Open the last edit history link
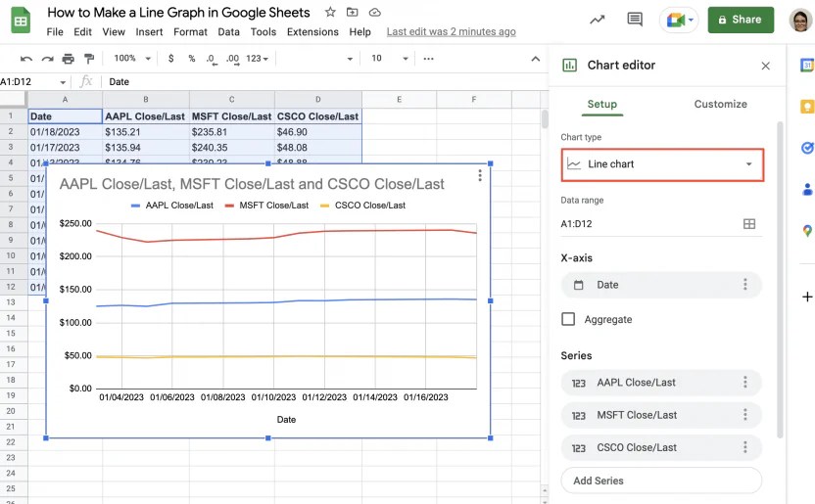The image size is (815, 504). 452,32
